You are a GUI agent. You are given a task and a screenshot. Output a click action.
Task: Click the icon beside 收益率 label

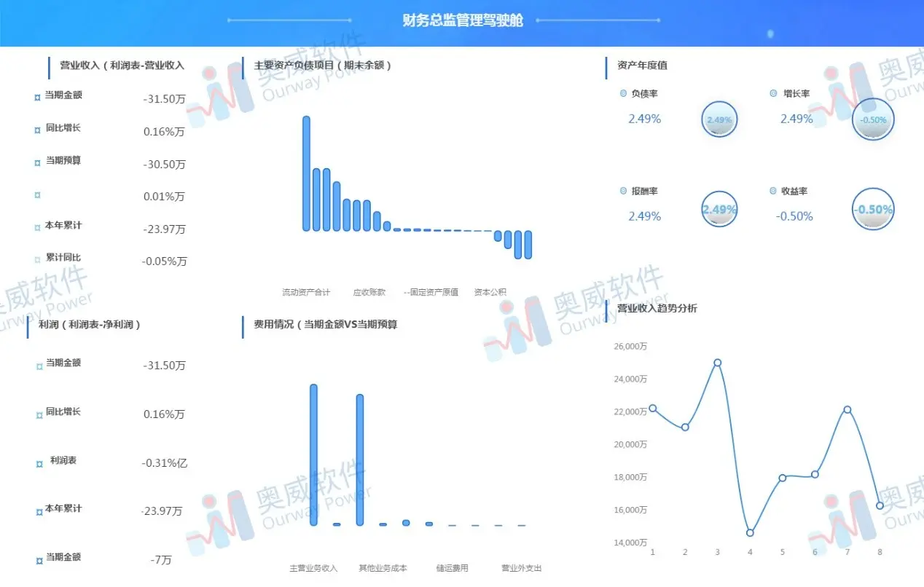pos(772,191)
